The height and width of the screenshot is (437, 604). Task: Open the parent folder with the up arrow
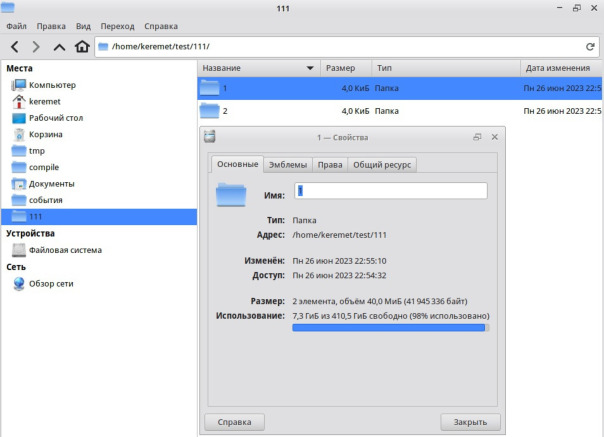click(59, 47)
